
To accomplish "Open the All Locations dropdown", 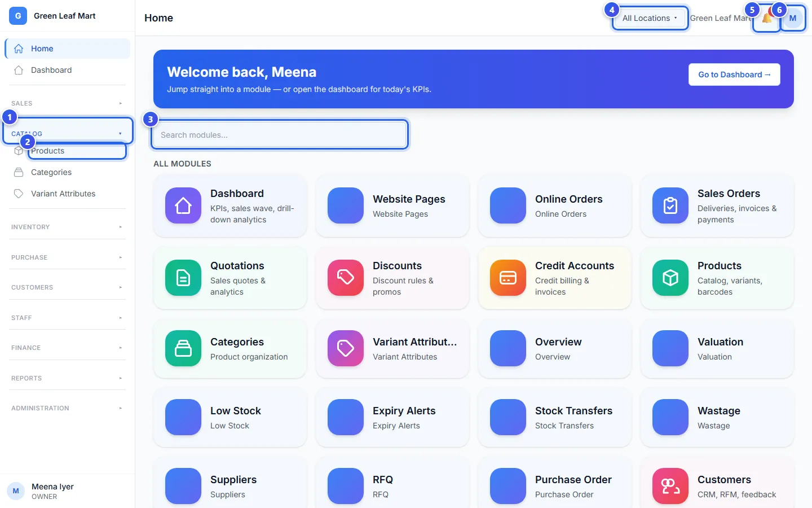I will click(x=650, y=18).
